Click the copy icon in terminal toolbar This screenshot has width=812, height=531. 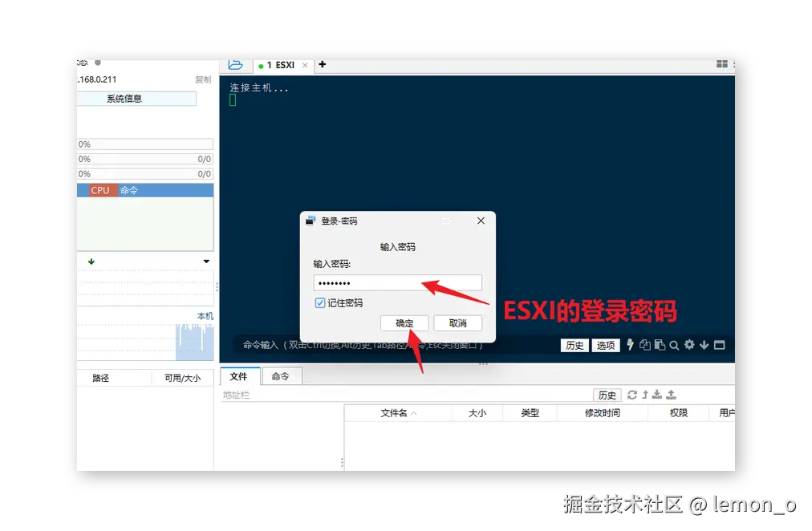point(644,345)
